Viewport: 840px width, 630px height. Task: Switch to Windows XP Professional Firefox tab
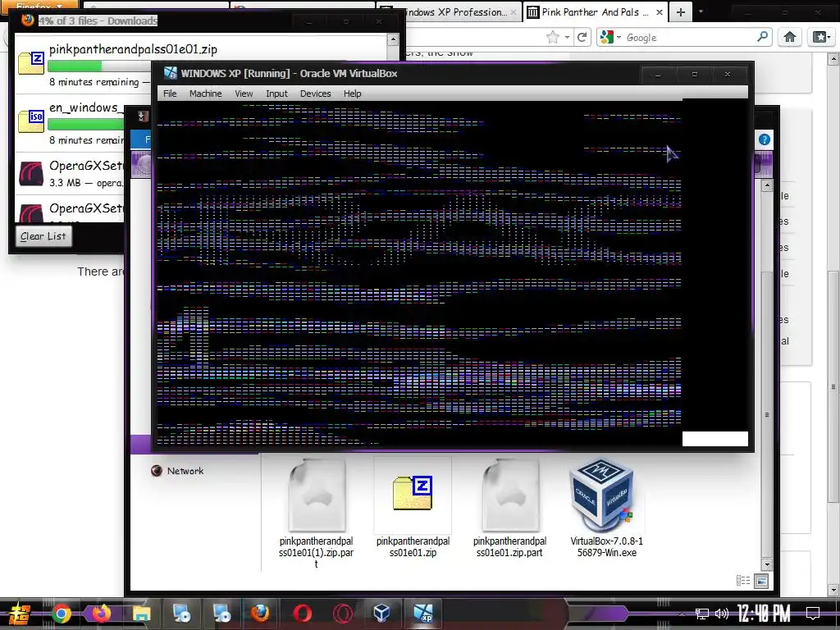click(450, 11)
